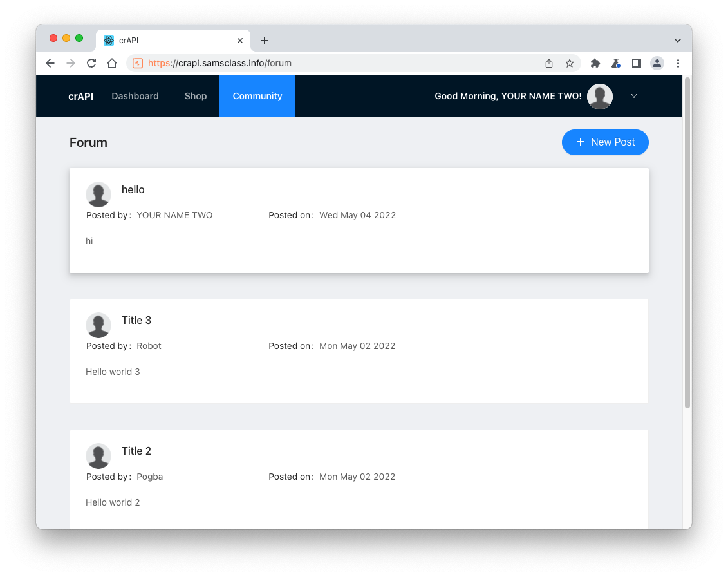The image size is (728, 577).
Task: Click the address bar URL
Action: click(219, 63)
